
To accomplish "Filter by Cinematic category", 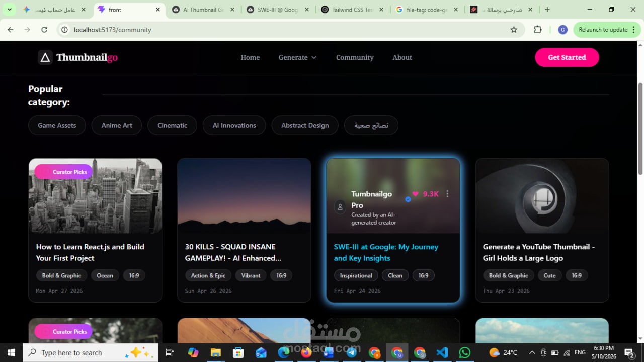I will 172,125.
